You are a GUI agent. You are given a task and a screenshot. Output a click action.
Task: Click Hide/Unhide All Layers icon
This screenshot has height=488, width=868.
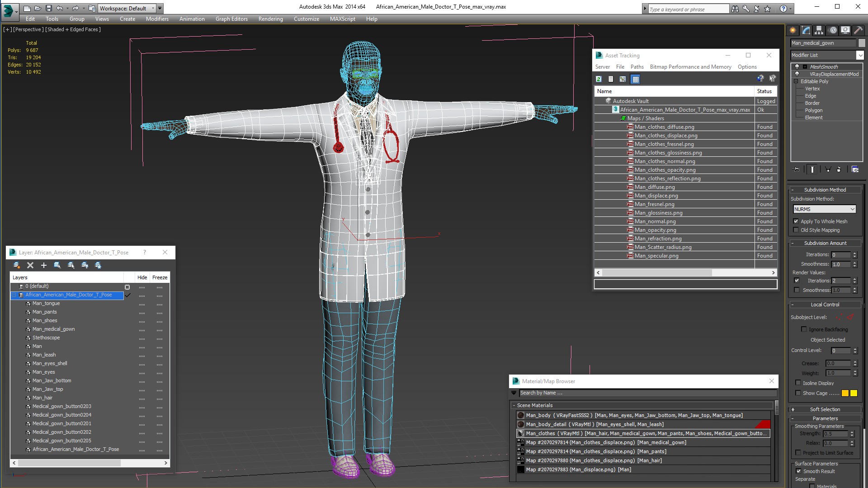coord(85,265)
